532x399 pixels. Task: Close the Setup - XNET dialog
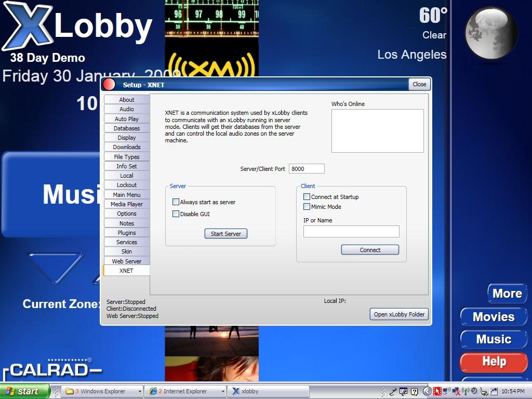click(419, 84)
